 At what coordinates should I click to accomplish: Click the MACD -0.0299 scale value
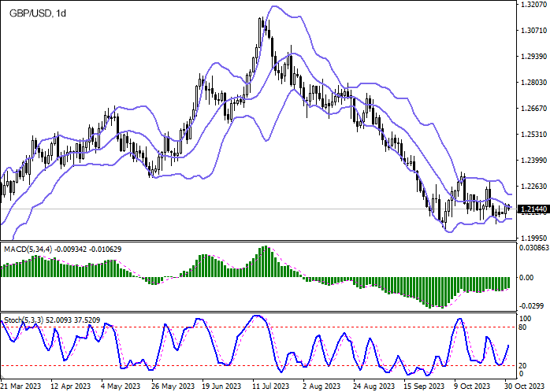point(533,305)
